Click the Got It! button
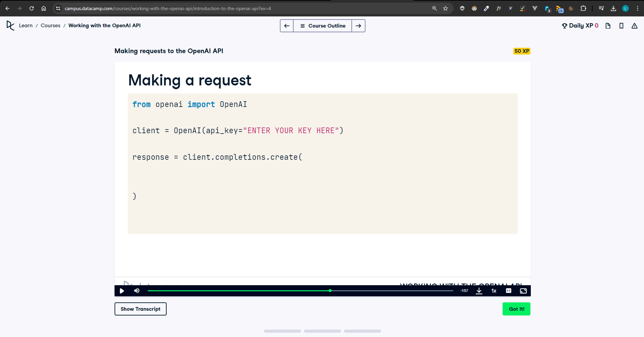 click(516, 309)
